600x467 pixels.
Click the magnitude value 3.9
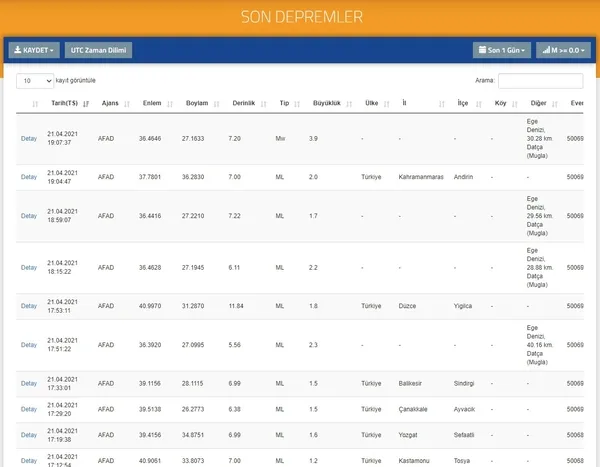pyautogui.click(x=313, y=139)
